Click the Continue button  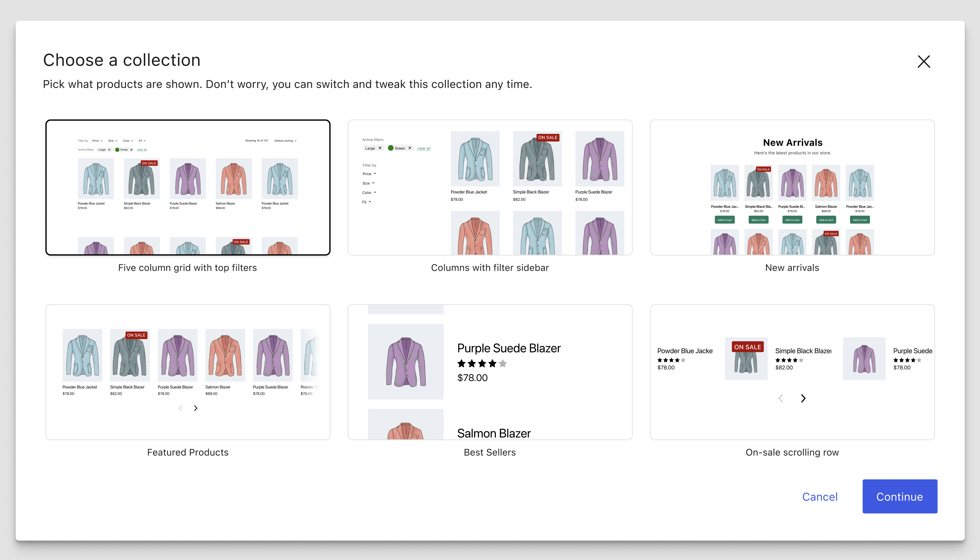pyautogui.click(x=900, y=497)
